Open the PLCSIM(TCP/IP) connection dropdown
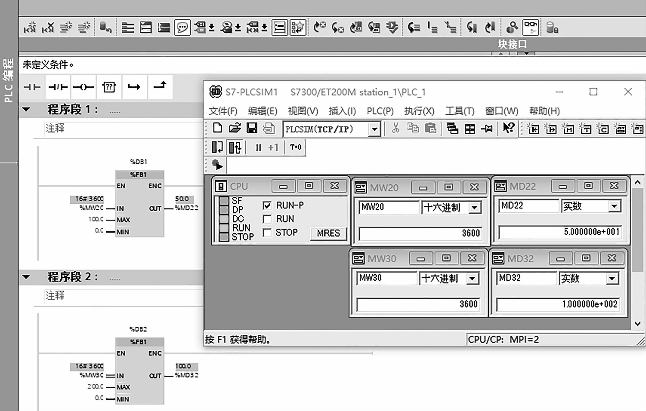This screenshot has width=646, height=411. (374, 129)
